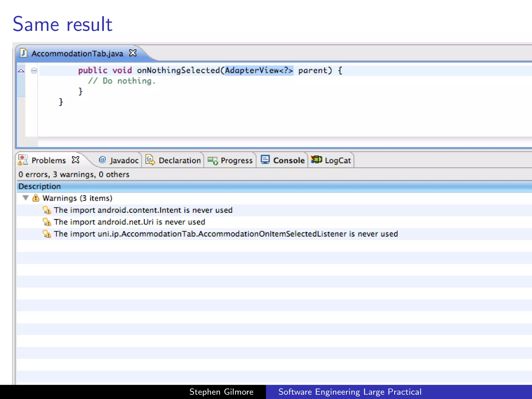
Task: Close the Problems view
Action: (x=76, y=160)
